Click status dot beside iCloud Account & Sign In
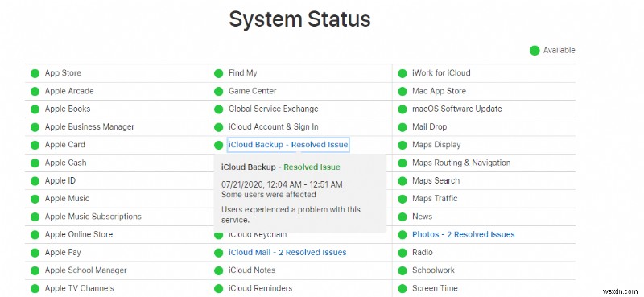Screen dimensions: 644x297 [218, 127]
